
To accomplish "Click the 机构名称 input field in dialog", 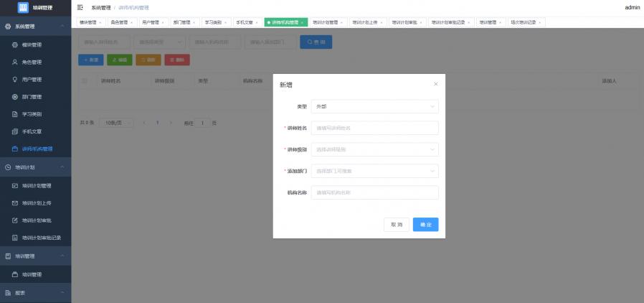I will coord(375,192).
